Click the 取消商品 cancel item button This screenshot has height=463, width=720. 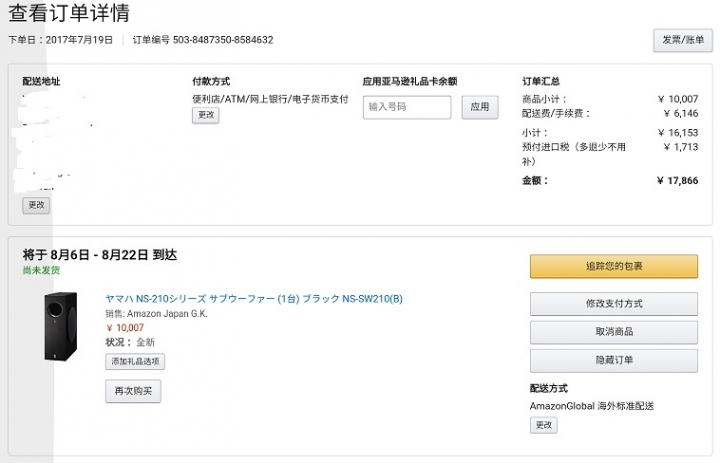(x=614, y=332)
